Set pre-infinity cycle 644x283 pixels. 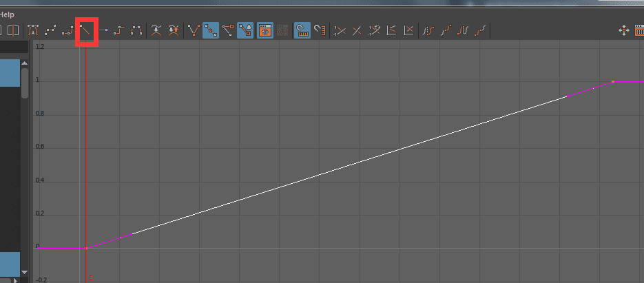click(x=428, y=30)
